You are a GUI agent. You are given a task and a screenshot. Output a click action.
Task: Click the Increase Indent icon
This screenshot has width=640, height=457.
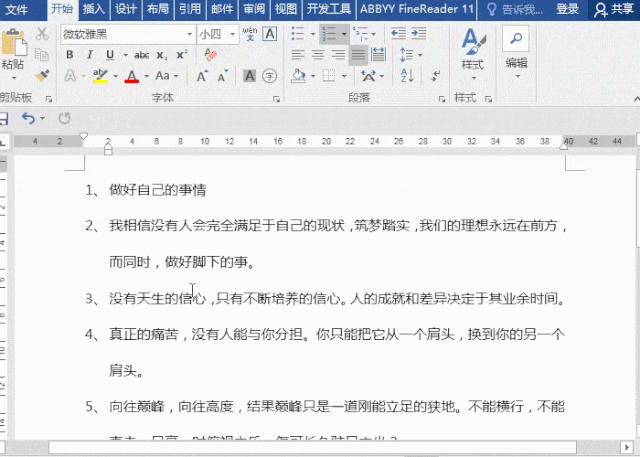point(418,34)
